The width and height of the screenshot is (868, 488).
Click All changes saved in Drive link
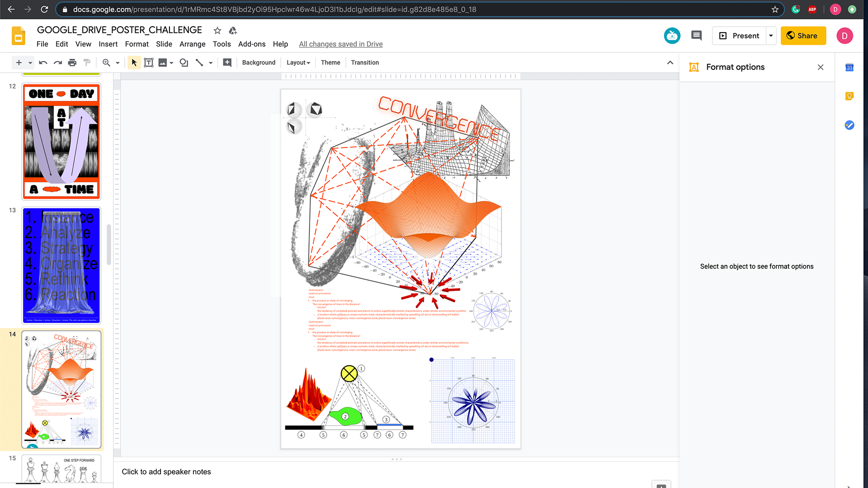(341, 44)
